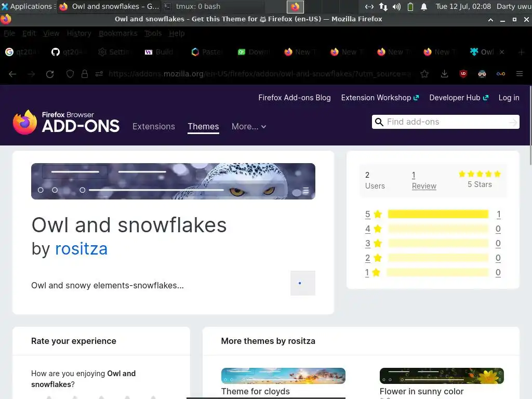Click the network connection tray icon
The image size is (532, 399).
click(x=383, y=6)
